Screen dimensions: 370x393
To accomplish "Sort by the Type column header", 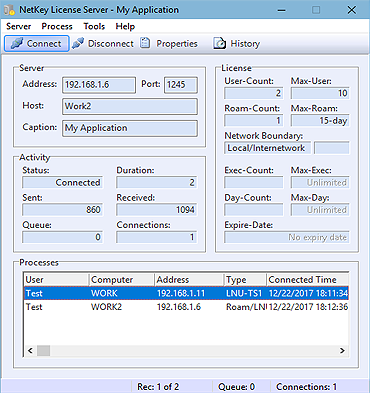I will tap(245, 280).
